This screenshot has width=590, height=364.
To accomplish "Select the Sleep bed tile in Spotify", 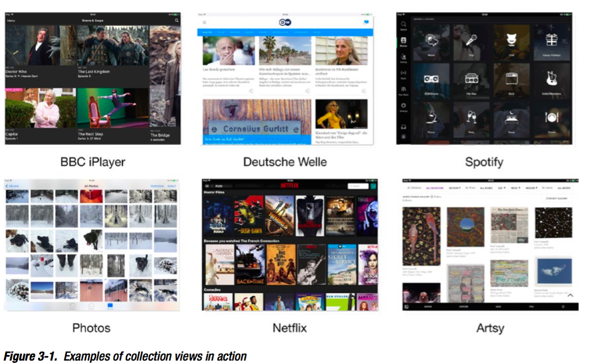I will pyautogui.click(x=511, y=120).
